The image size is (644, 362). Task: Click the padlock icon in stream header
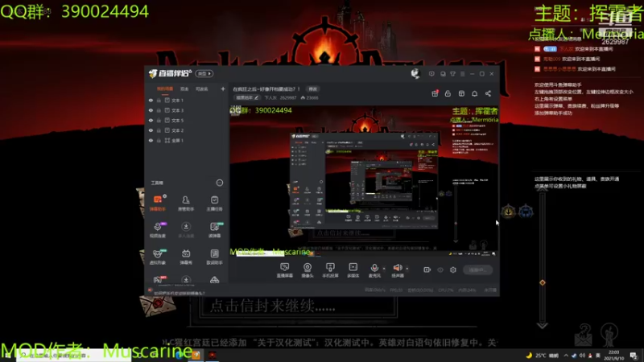(x=448, y=93)
